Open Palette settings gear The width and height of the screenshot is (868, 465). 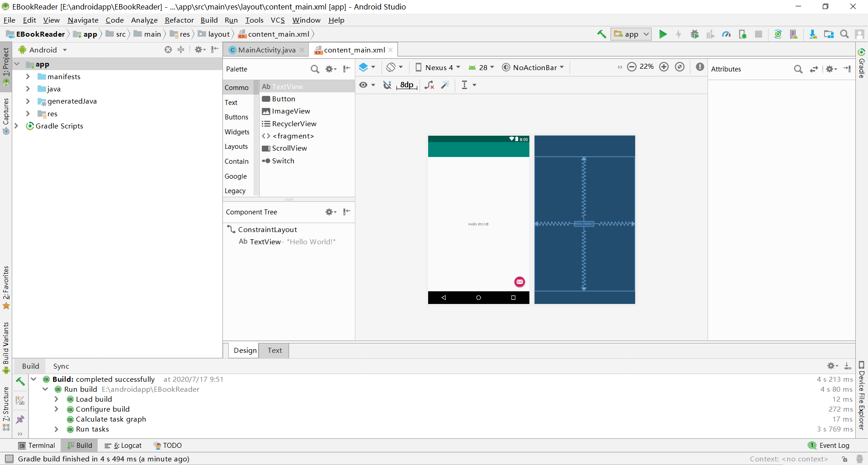[x=331, y=69]
